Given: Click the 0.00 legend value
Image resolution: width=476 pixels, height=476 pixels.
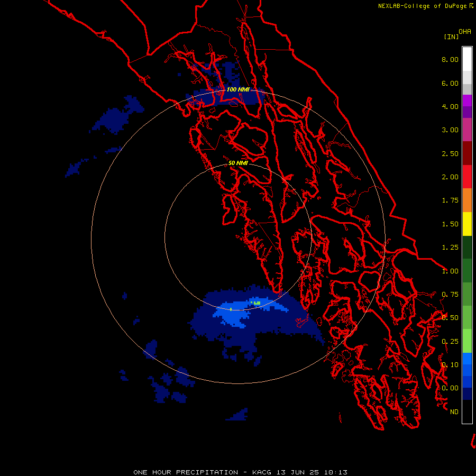Looking at the screenshot, I should tap(450, 388).
